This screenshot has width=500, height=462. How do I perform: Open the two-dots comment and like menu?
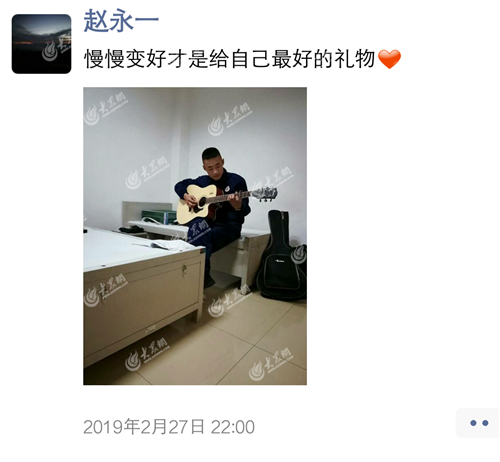coord(478,423)
